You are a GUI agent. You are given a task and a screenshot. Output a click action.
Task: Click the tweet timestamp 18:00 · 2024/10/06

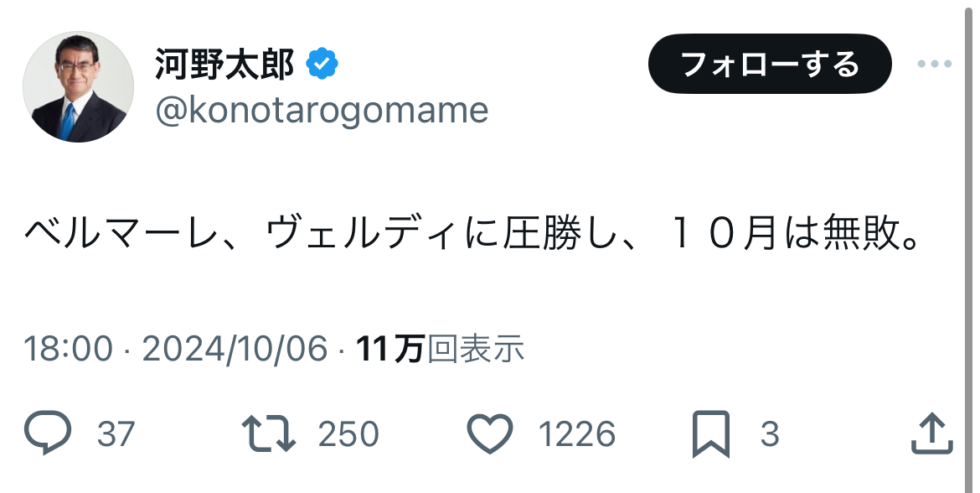176,349
